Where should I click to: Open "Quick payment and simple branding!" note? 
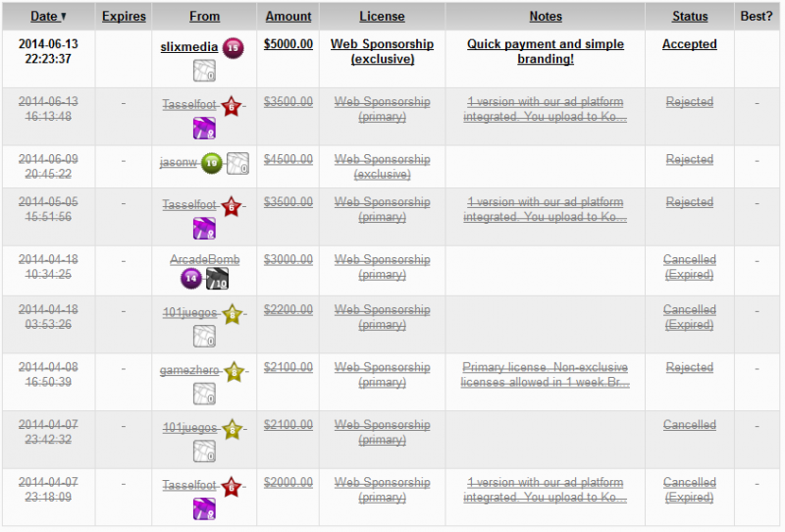pos(545,51)
